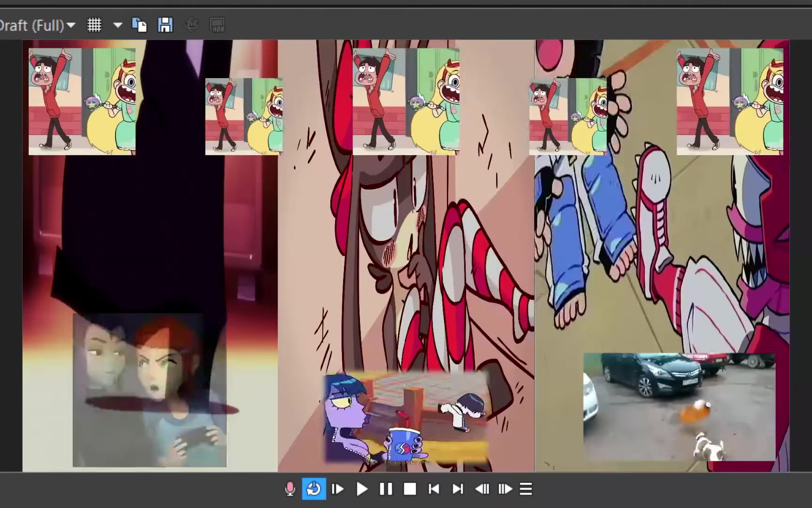Jump to the end of the project
The width and height of the screenshot is (812, 508).
tap(458, 489)
